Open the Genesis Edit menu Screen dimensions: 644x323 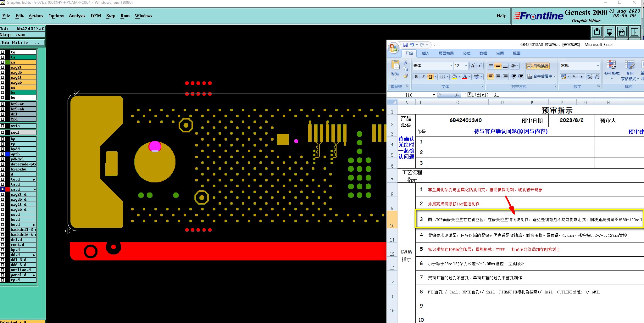[19, 16]
